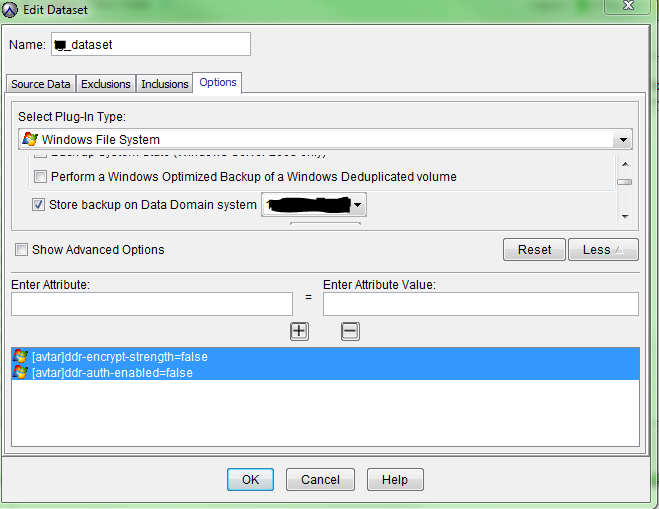Click the options list scroll down arrow

click(x=625, y=217)
